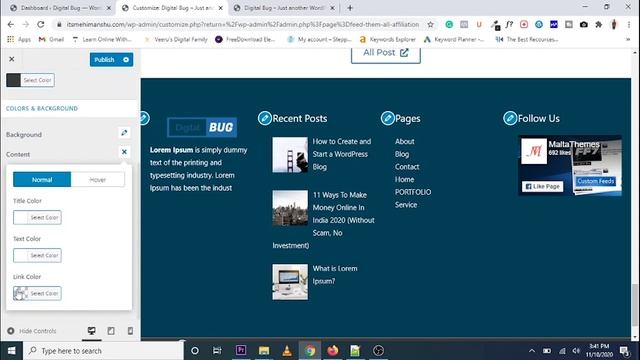Open the Home page link
This screenshot has width=640, height=360.
coord(404,179)
